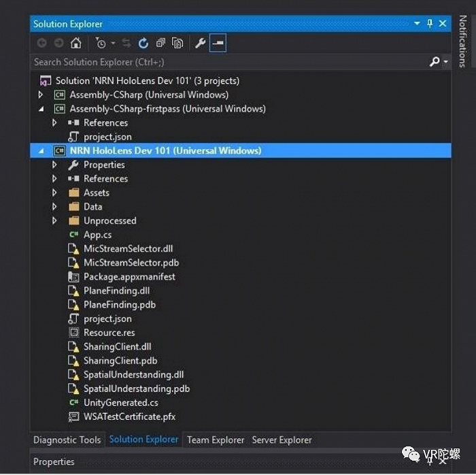Open the search options dropdown arrow
The height and width of the screenshot is (475, 476).
(x=445, y=62)
